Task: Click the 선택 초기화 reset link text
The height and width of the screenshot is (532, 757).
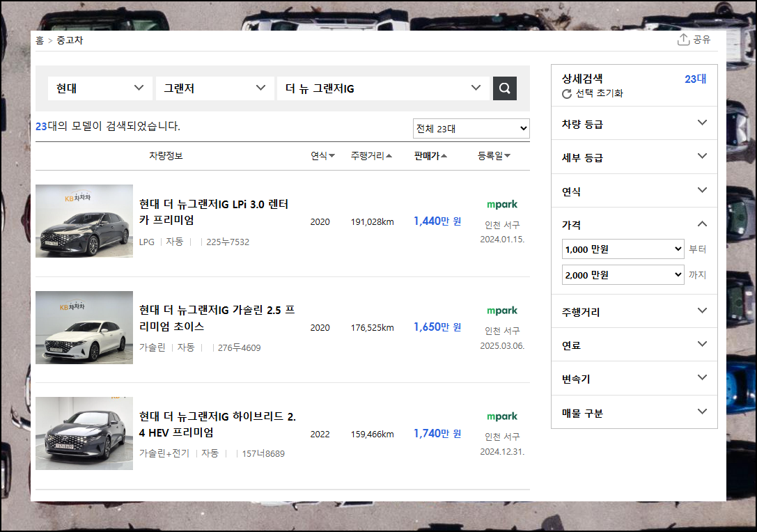Action: coord(599,93)
